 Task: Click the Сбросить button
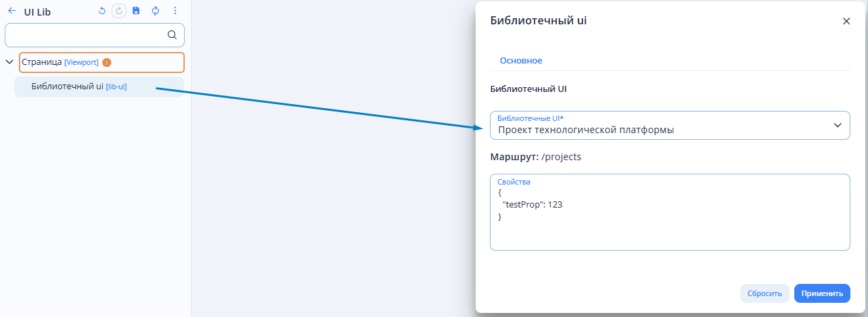764,293
